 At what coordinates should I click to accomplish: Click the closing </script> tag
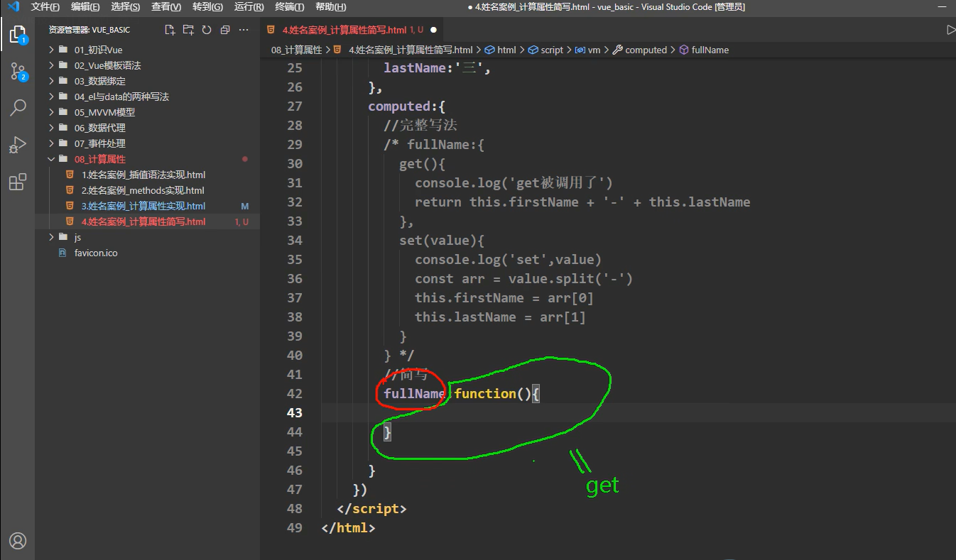[371, 509]
